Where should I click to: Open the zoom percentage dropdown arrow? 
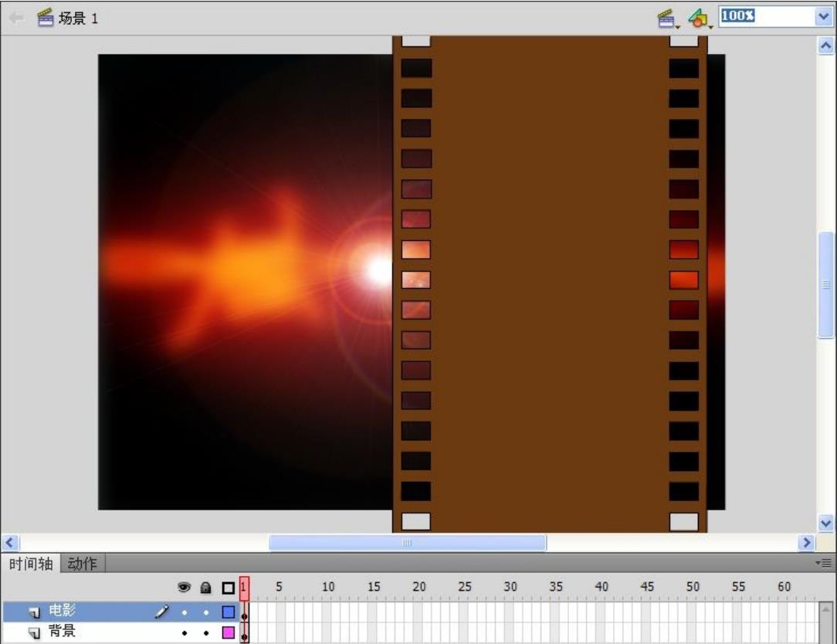tap(823, 17)
